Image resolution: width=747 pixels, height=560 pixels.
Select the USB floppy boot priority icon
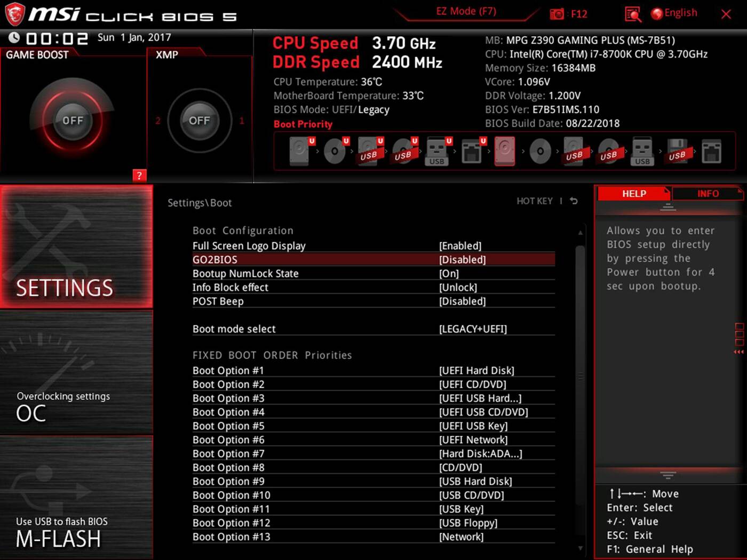677,151
